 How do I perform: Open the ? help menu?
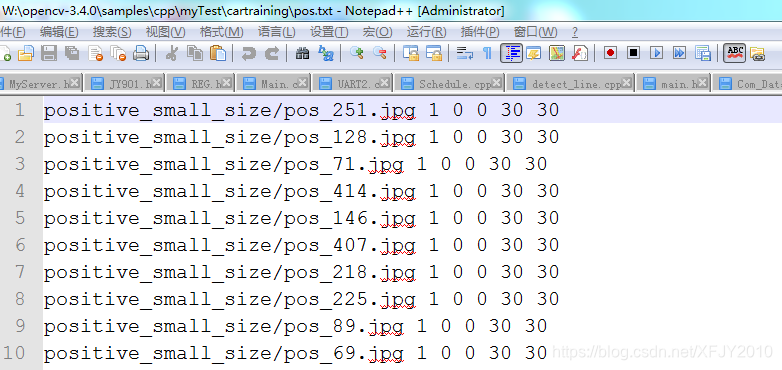click(575, 32)
